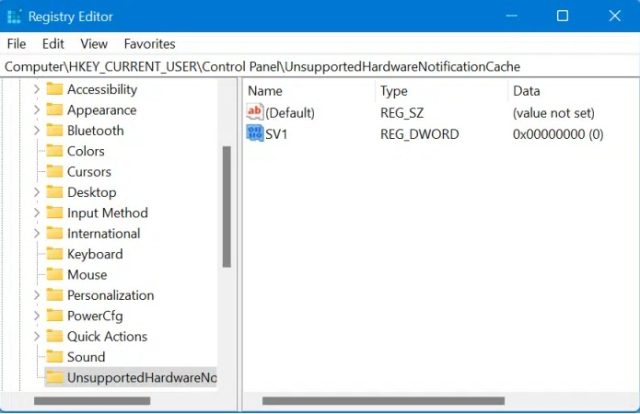This screenshot has width=640, height=414.
Task: Open the Favorites menu
Action: click(149, 44)
